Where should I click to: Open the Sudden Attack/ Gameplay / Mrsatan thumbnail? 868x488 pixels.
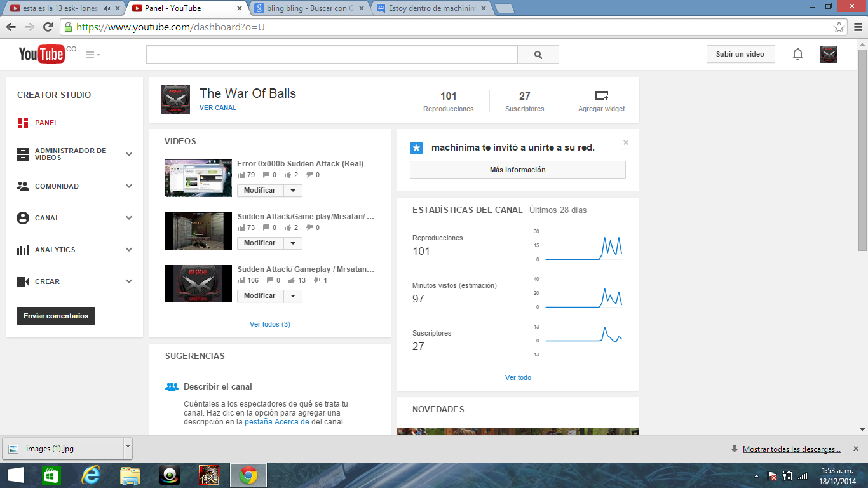198,283
